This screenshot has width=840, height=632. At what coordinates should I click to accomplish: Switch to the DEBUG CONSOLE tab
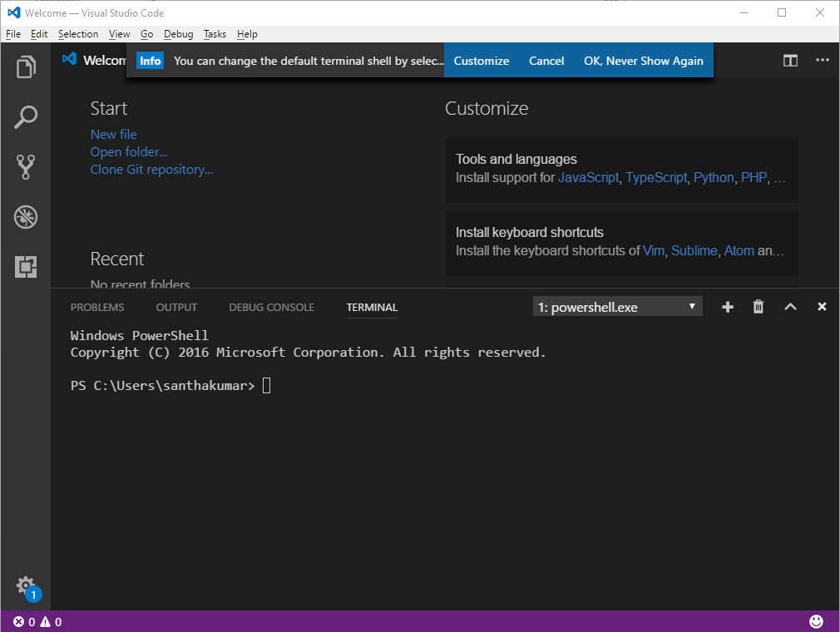pos(271,307)
